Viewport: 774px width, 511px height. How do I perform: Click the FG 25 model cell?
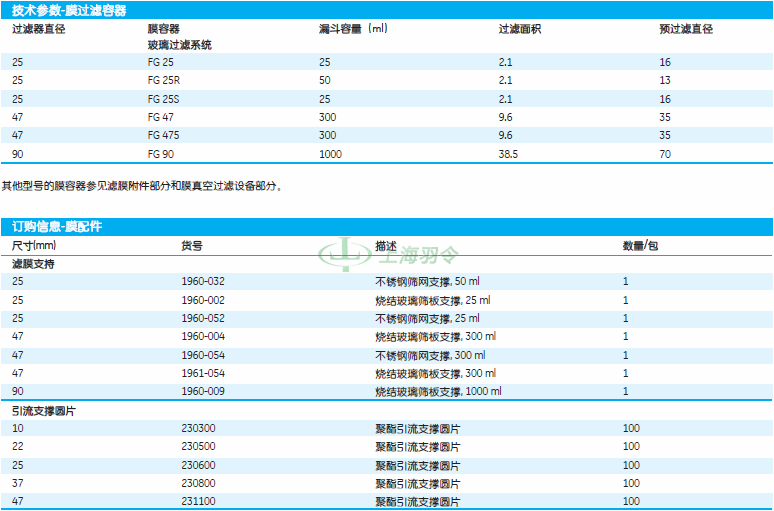tap(161, 62)
